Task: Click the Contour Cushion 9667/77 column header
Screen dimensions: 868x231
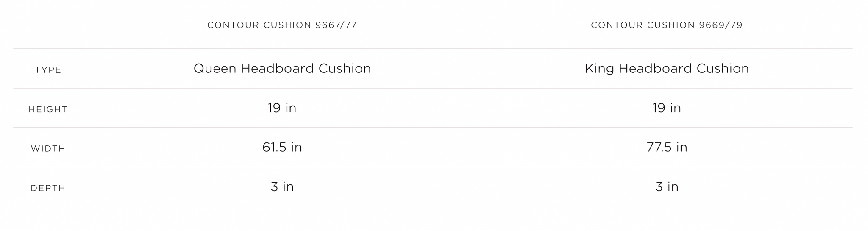Action: pos(282,25)
